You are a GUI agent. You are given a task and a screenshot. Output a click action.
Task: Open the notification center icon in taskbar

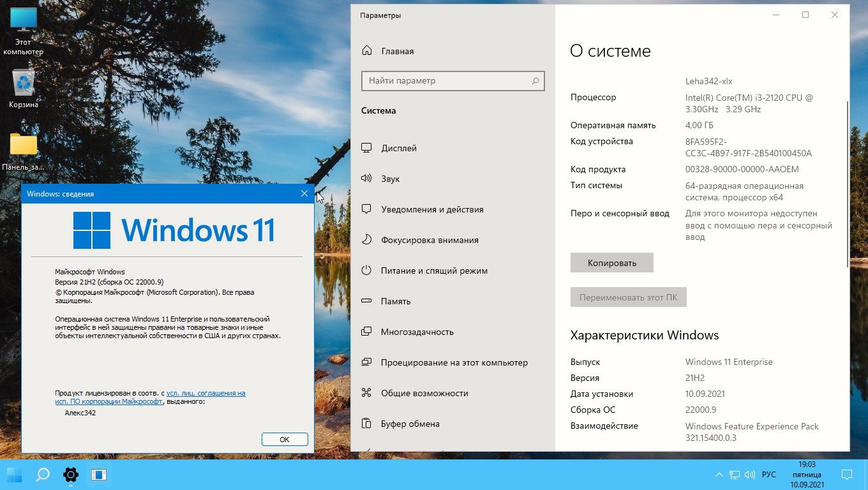[x=847, y=475]
